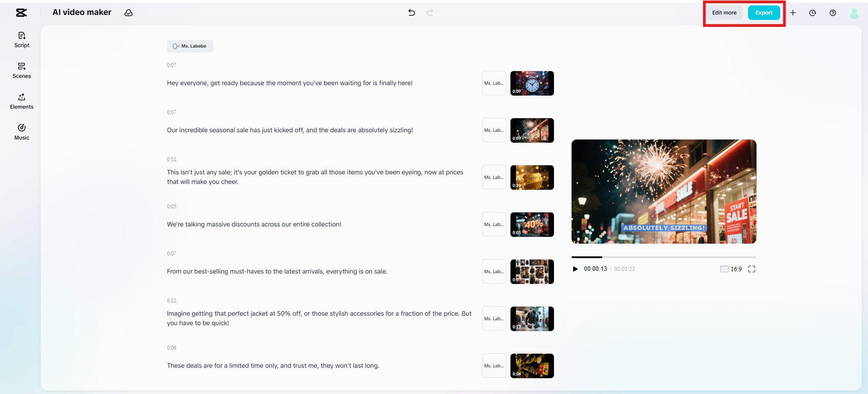Click script line 'Hey everyone, get ready'
The image size is (868, 394).
pos(290,83)
